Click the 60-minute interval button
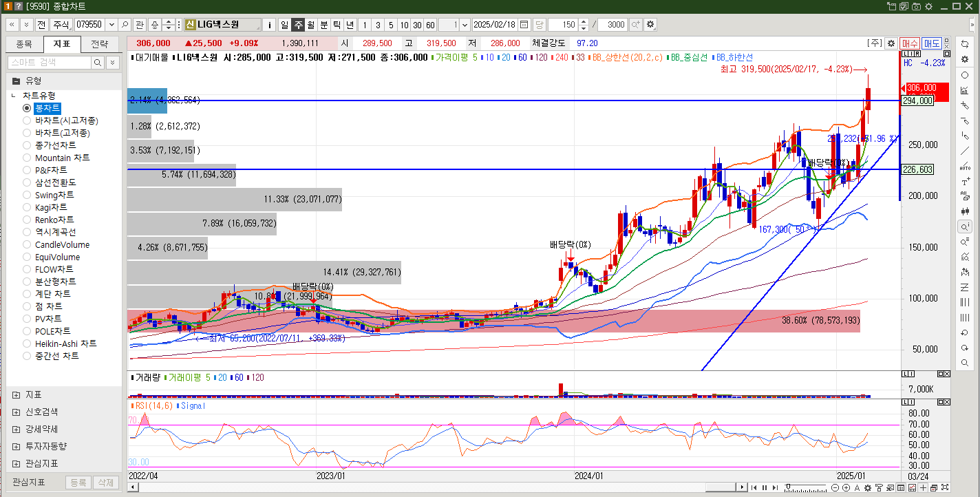Viewport: 980px width, 497px height. click(x=430, y=24)
